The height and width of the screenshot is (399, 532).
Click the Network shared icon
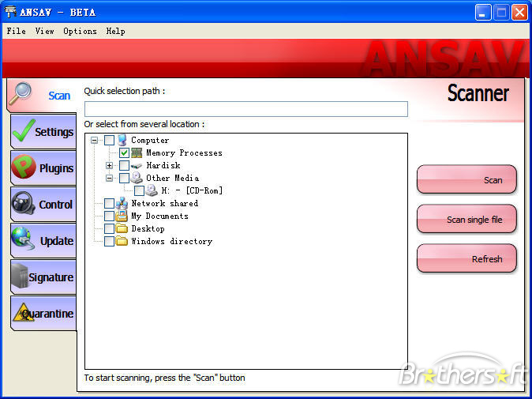(x=122, y=203)
